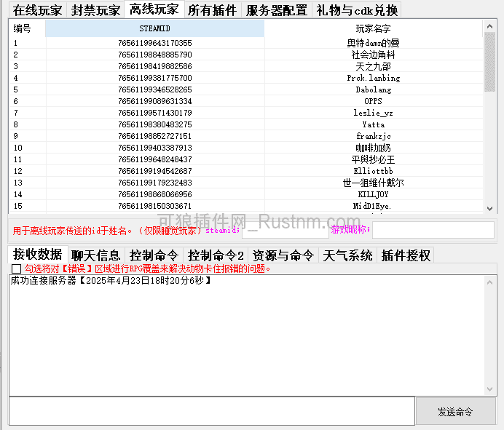Viewport: 504px width, 430px height.
Task: Select SteamID 76561199403387913
Action: point(155,148)
